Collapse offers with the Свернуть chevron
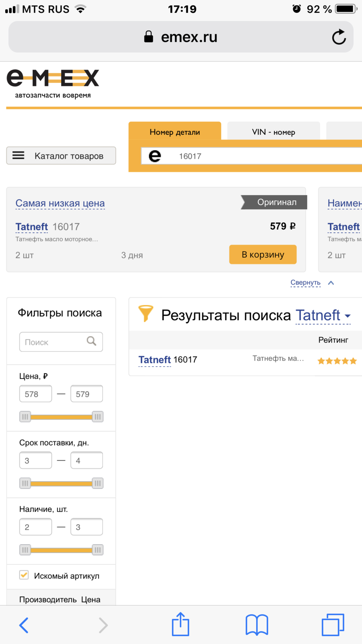 [331, 283]
